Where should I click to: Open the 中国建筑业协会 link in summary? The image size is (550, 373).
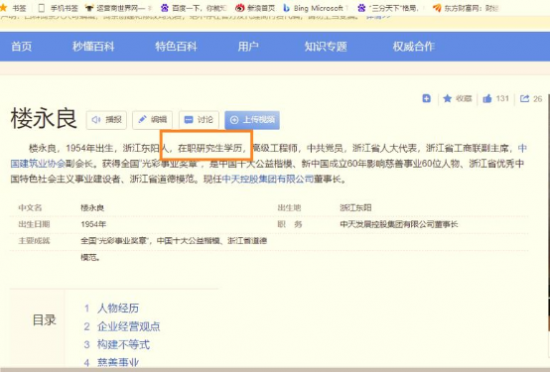pos(38,164)
